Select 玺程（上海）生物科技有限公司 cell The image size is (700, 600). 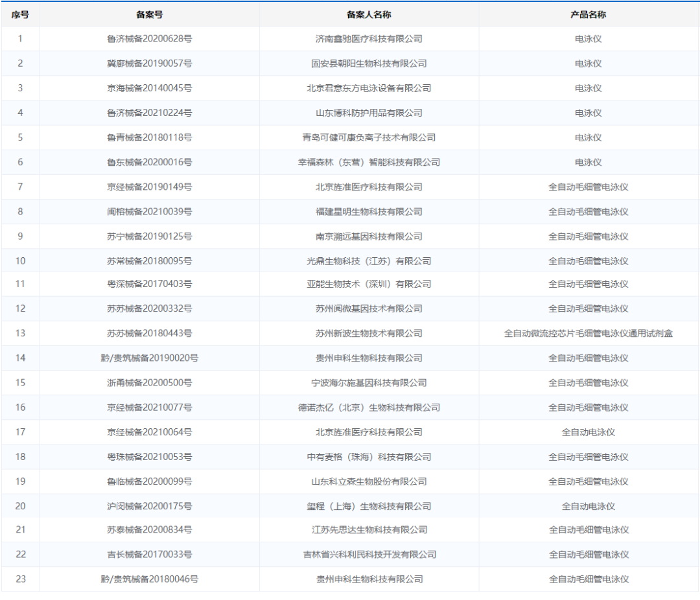click(369, 506)
